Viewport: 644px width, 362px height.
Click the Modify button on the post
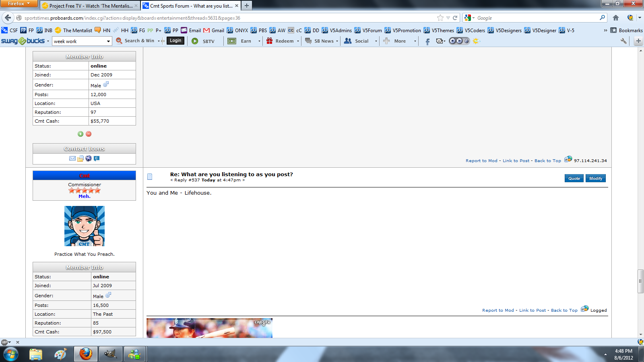(x=595, y=178)
